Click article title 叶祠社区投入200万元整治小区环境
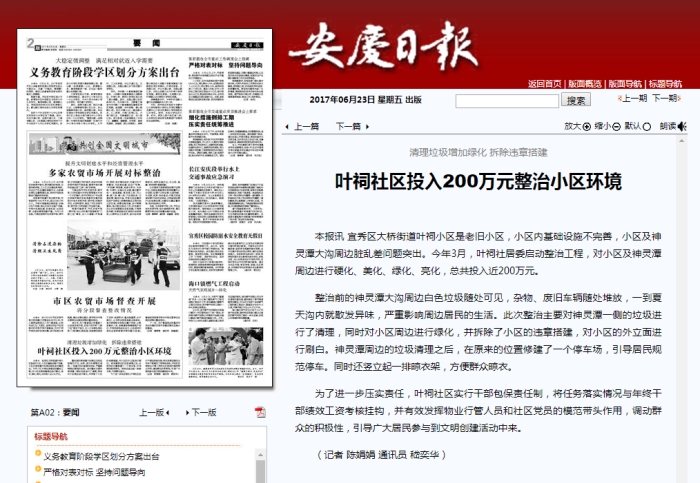Screen dimensions: 700x483 [478, 182]
